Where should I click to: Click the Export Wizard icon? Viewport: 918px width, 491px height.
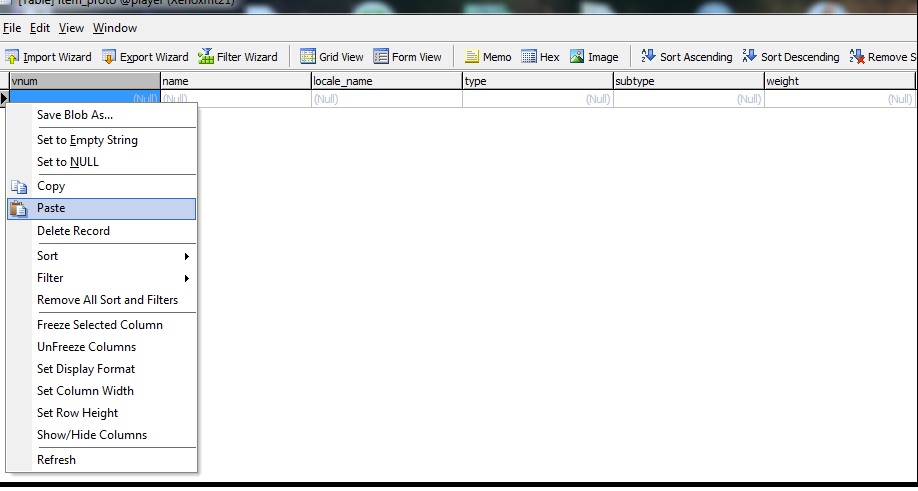point(109,57)
